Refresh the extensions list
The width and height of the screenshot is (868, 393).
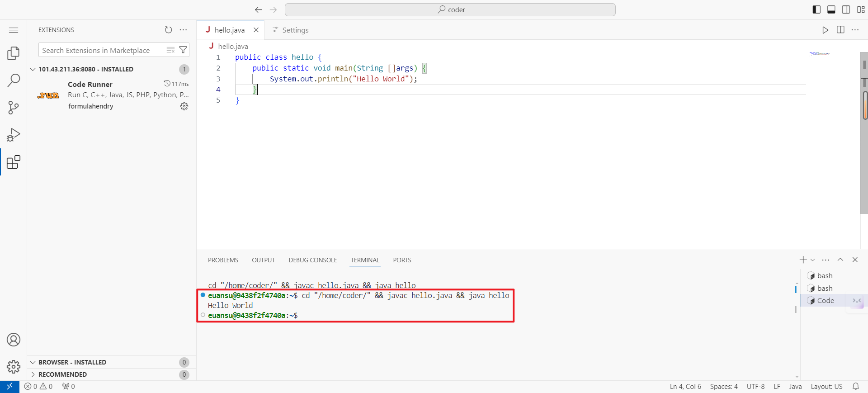[168, 30]
